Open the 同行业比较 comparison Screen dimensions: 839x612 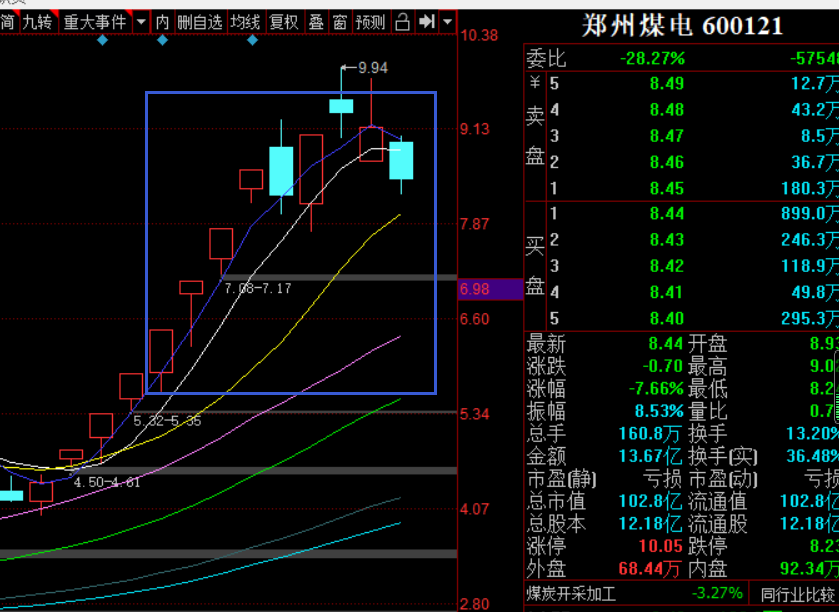798,594
